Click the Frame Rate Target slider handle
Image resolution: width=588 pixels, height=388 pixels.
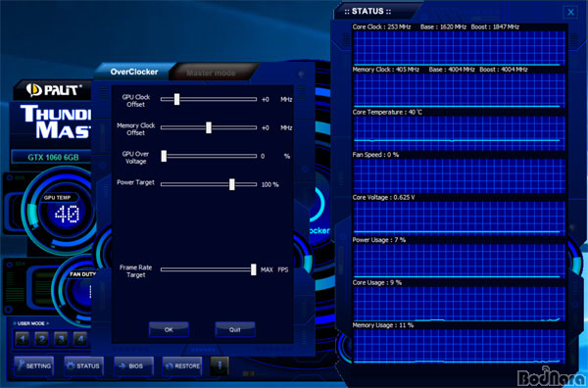pos(254,269)
